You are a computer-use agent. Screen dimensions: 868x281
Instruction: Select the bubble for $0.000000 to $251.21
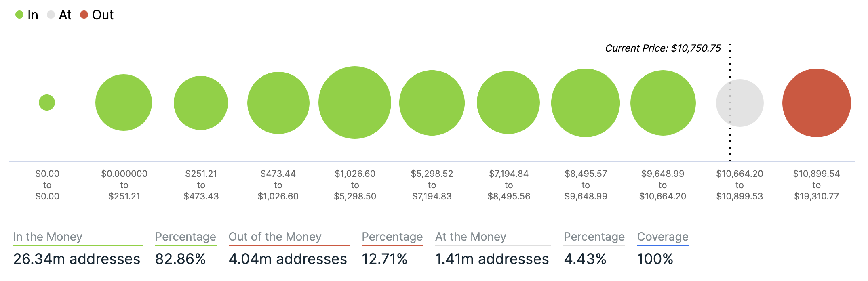pyautogui.click(x=124, y=103)
